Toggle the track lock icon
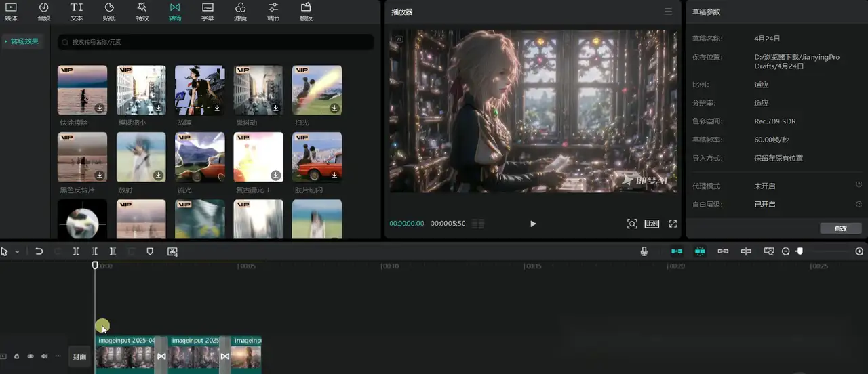868x374 pixels. (x=17, y=356)
